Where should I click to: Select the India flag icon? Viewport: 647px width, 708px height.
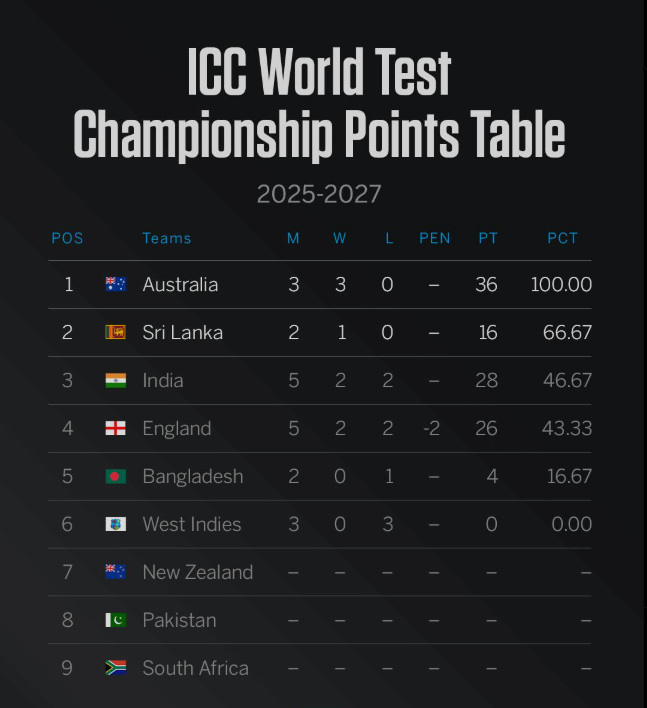click(x=116, y=380)
